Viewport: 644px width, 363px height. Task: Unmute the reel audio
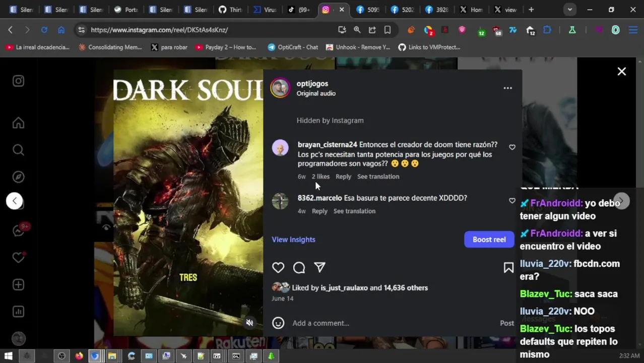click(x=249, y=323)
